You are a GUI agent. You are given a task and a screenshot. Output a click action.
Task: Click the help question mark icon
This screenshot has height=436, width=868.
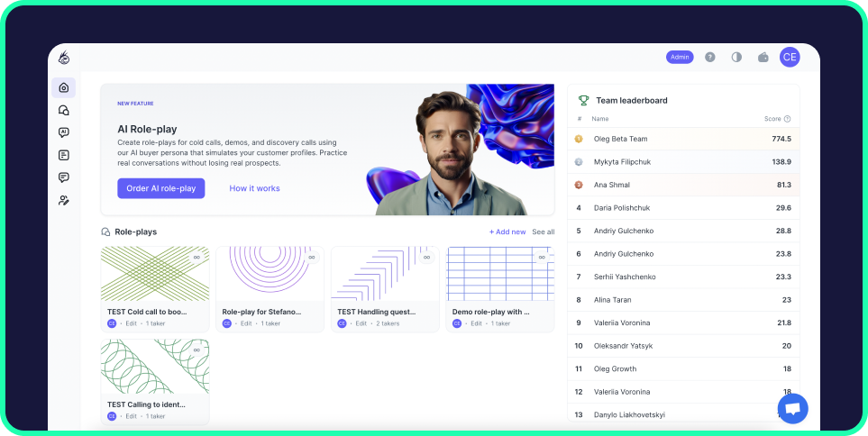click(709, 57)
